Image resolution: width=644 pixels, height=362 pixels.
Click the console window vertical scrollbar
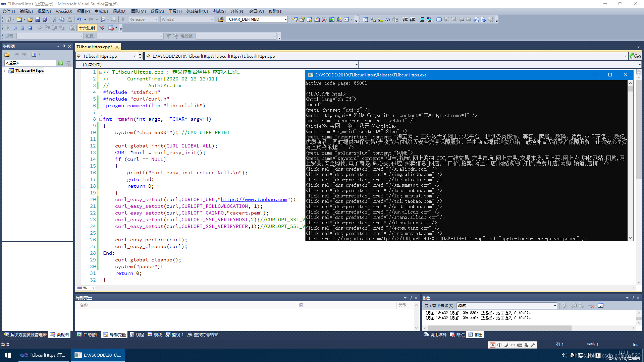630,161
